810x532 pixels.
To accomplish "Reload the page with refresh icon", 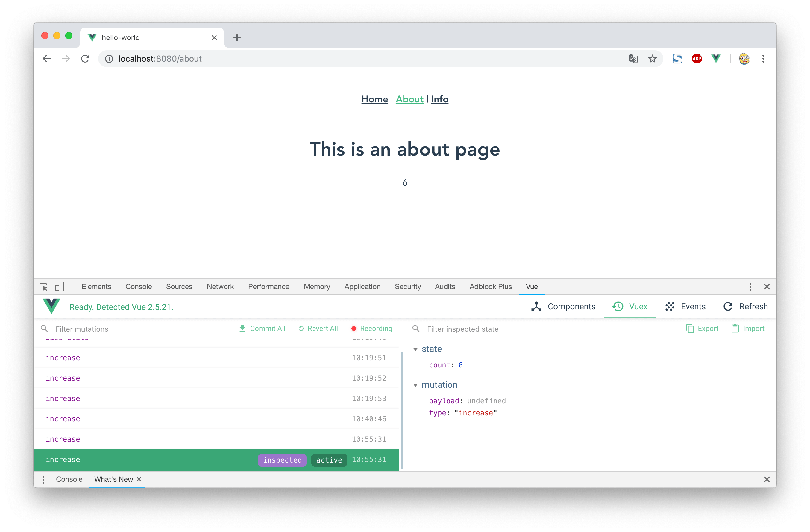I will [x=85, y=59].
